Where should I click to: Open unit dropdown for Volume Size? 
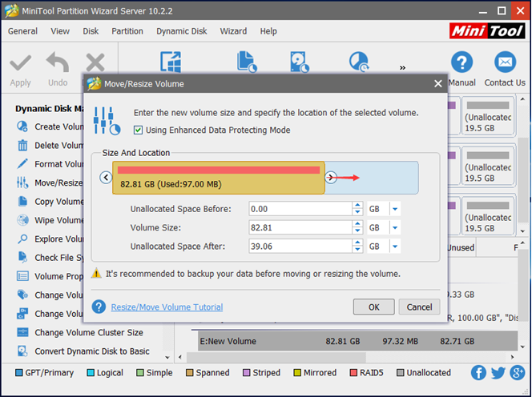(x=394, y=227)
